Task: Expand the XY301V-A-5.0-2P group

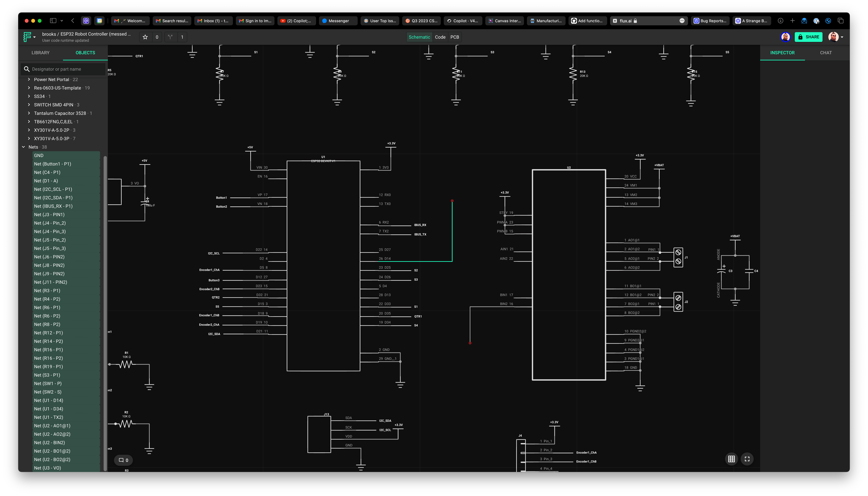Action: pyautogui.click(x=29, y=130)
